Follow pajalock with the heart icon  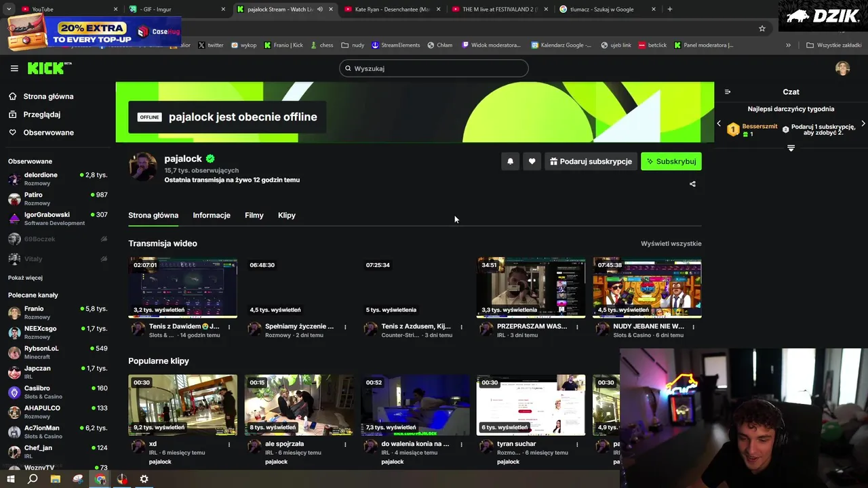pos(532,161)
